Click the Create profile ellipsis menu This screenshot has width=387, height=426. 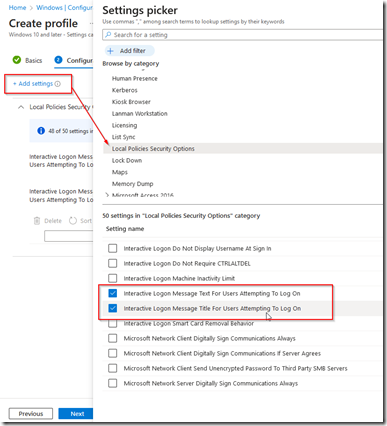[91, 24]
